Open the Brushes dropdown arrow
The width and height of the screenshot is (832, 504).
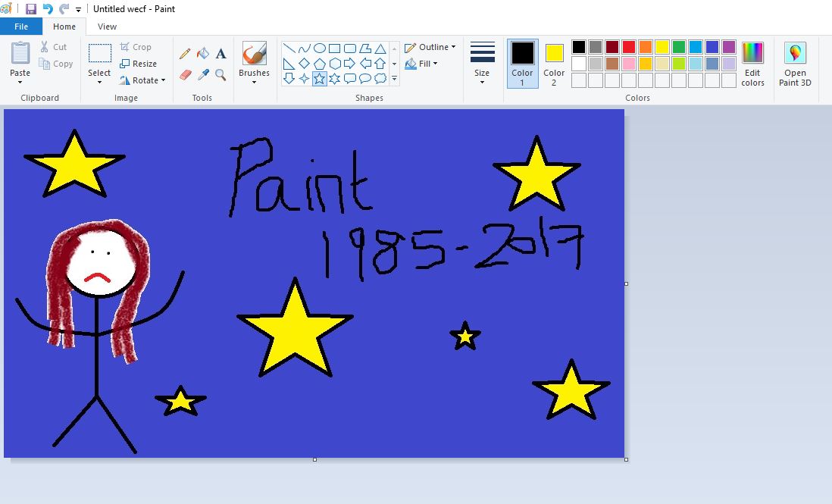[254, 82]
